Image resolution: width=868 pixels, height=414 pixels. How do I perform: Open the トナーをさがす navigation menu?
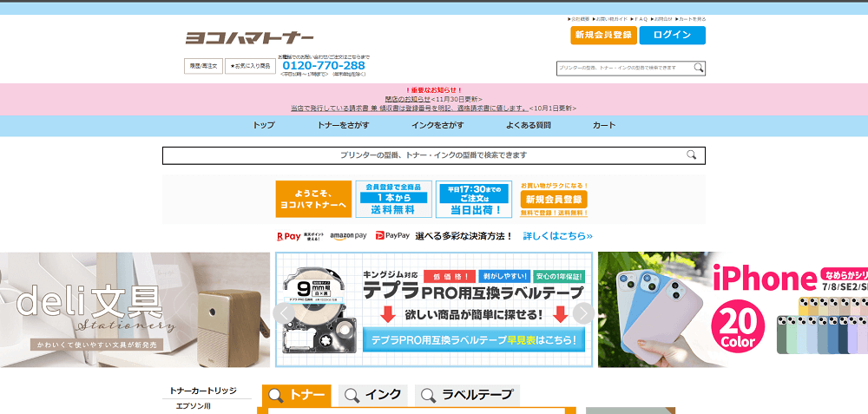coord(343,126)
